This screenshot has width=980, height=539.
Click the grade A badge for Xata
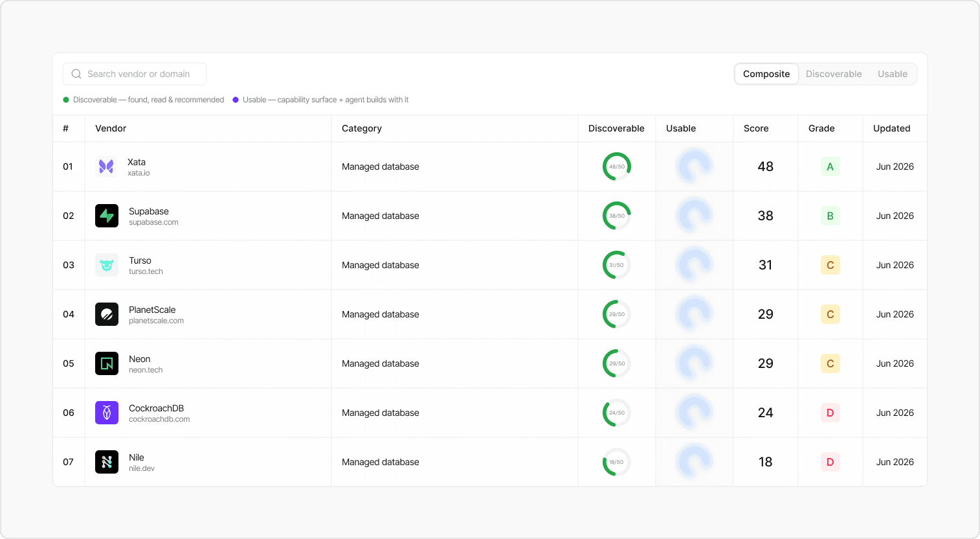(x=830, y=166)
